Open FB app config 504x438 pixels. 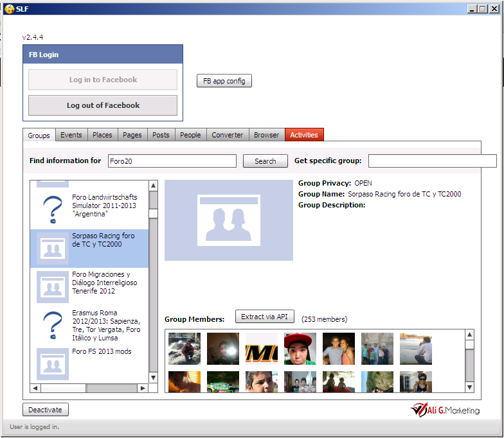pos(224,81)
